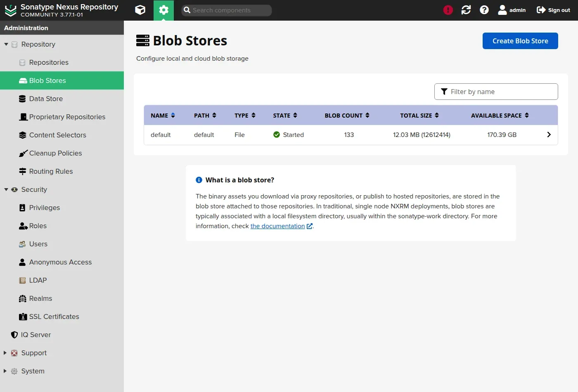Viewport: 578px width, 392px height.
Task: Open default blob store row chevron
Action: pyautogui.click(x=549, y=135)
